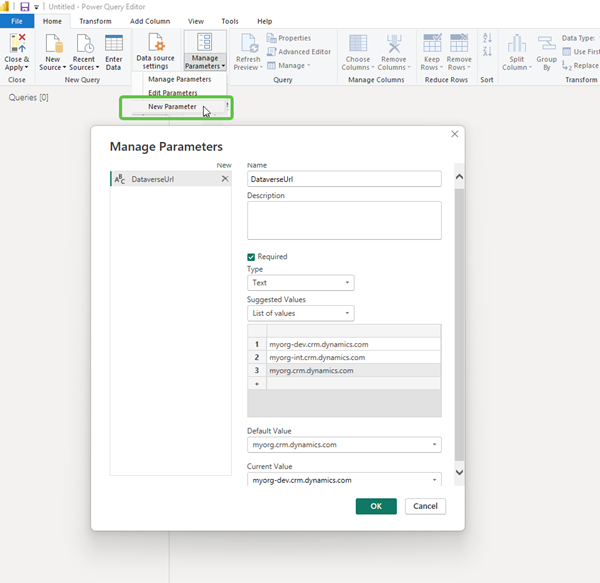600x583 pixels.
Task: Click the Description text box
Action: [344, 220]
